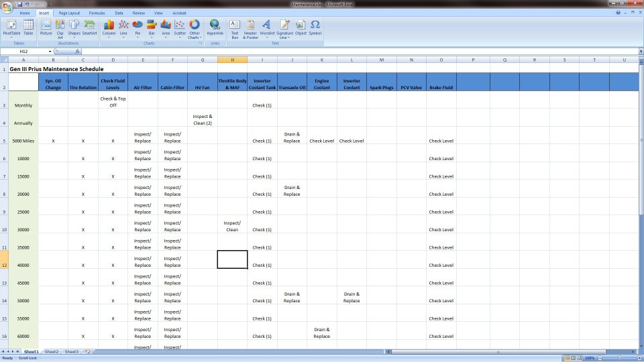Open the Sheet3 worksheet tab

pyautogui.click(x=72, y=352)
